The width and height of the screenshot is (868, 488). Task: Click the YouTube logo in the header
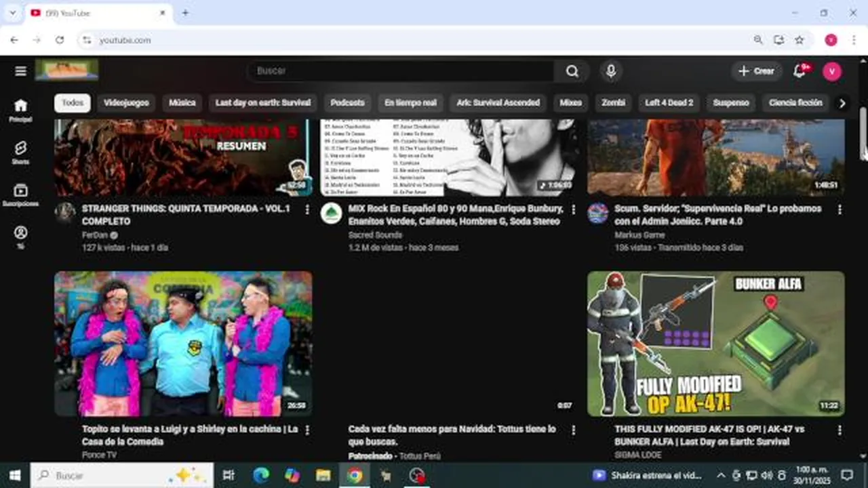click(x=66, y=70)
